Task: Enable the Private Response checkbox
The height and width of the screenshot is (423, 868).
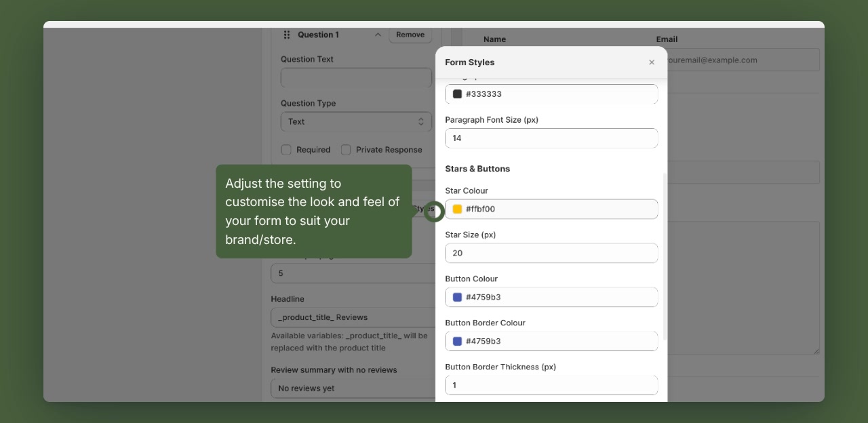Action: coord(346,150)
